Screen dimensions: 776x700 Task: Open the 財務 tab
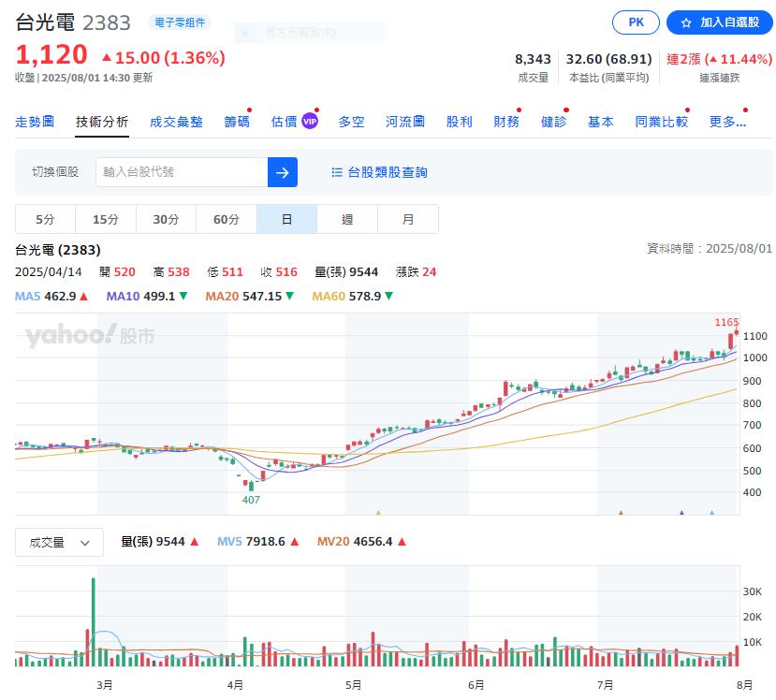pos(506,122)
